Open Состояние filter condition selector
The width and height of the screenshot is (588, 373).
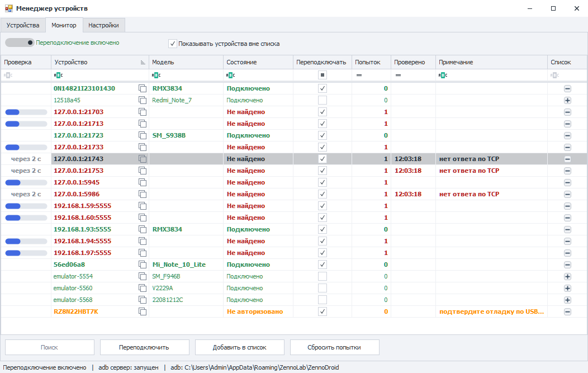[x=231, y=75]
